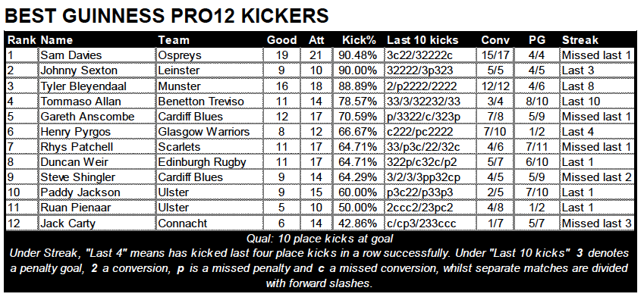Screen dimensions: 644x297
Task: Select the Johnny Sexton name cell
Action: pos(97,70)
